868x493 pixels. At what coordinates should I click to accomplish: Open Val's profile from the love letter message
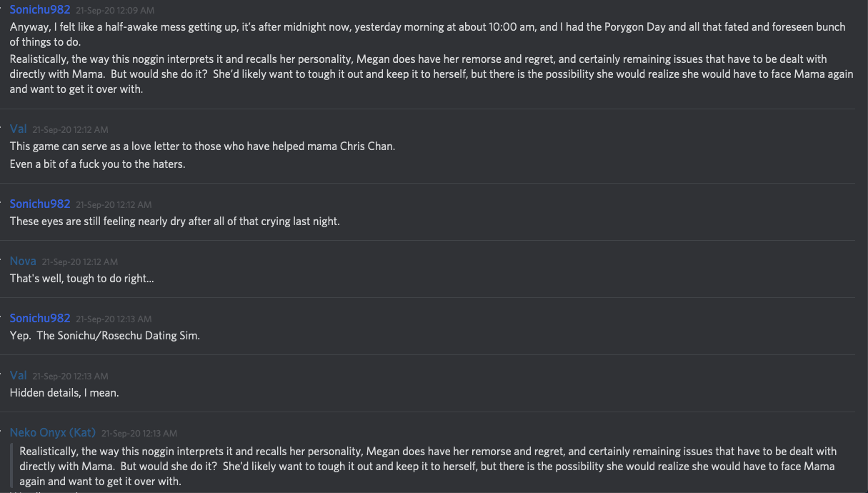click(x=19, y=129)
